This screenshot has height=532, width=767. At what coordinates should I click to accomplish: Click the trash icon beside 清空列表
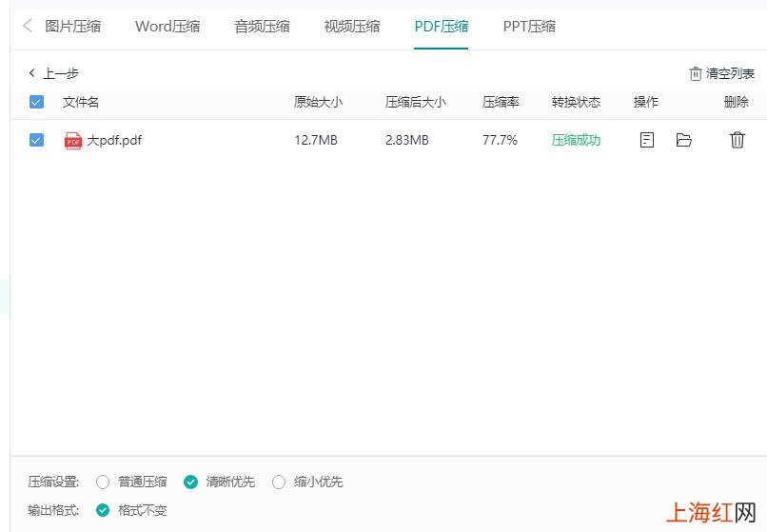[695, 74]
